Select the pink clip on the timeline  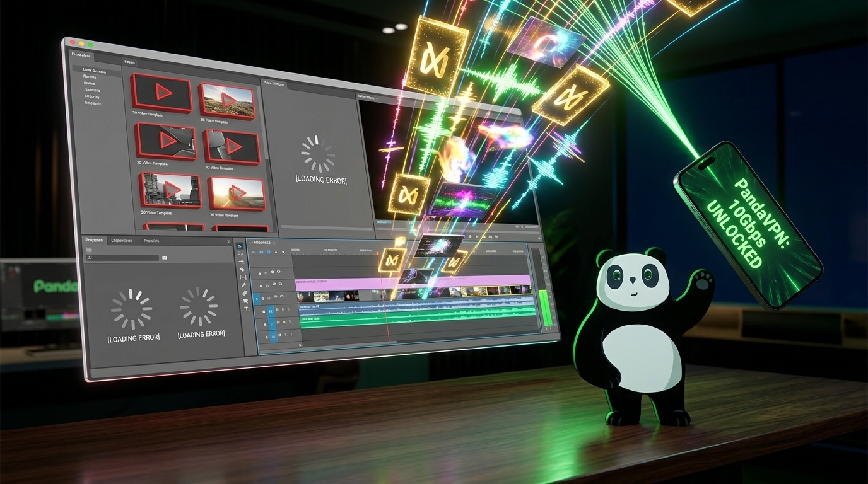point(413,282)
